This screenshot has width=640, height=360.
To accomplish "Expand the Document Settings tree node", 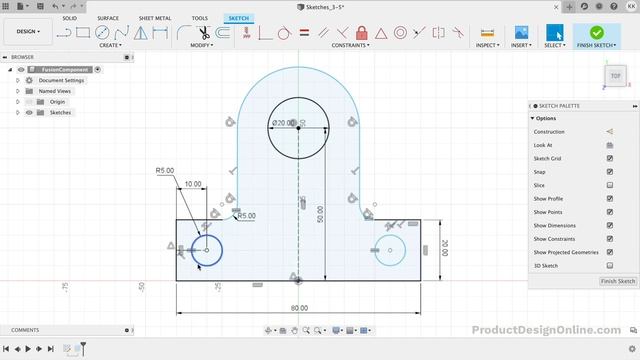I will (18, 80).
